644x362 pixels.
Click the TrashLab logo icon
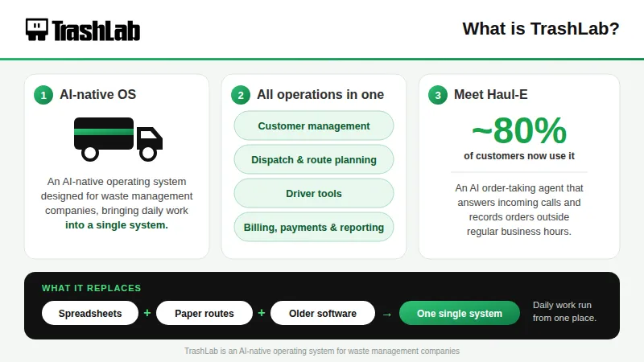tap(37, 29)
